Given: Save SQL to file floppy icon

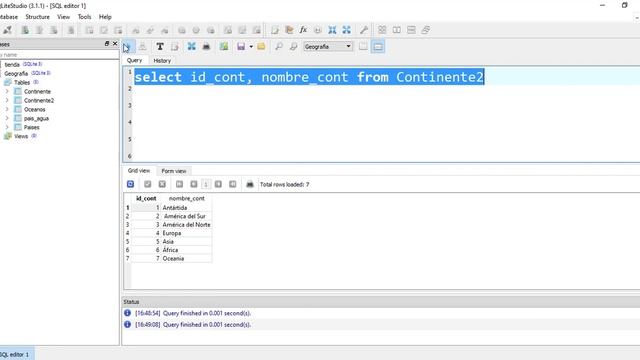Looking at the screenshot, I should click(x=241, y=47).
